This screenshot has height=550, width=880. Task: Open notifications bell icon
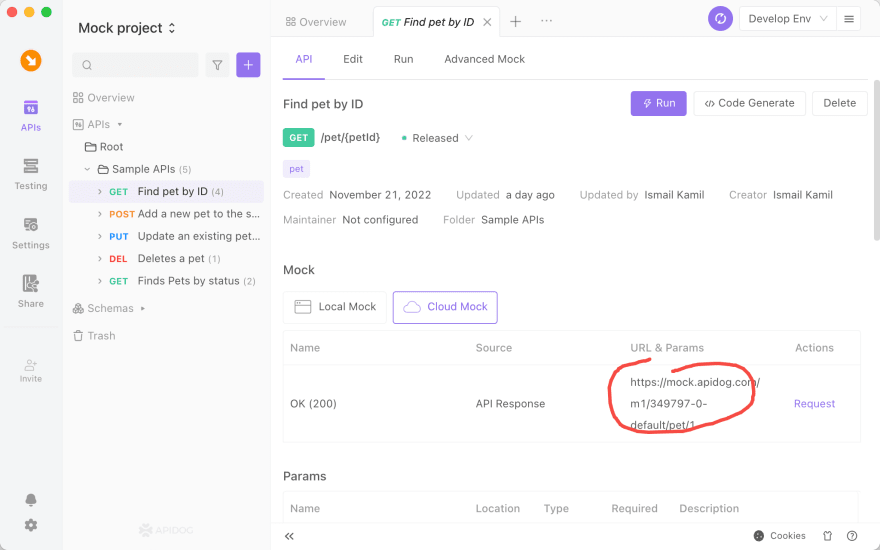(31, 499)
